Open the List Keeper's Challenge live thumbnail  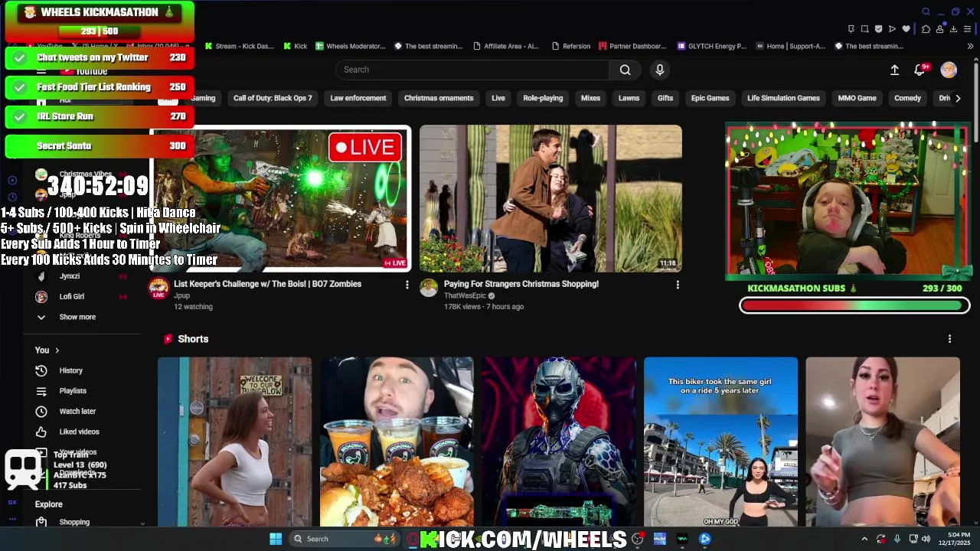pyautogui.click(x=280, y=199)
